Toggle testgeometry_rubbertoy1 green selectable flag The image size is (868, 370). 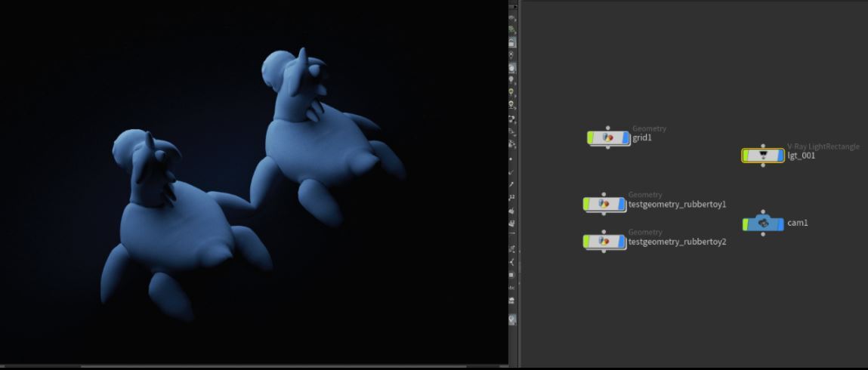point(585,204)
